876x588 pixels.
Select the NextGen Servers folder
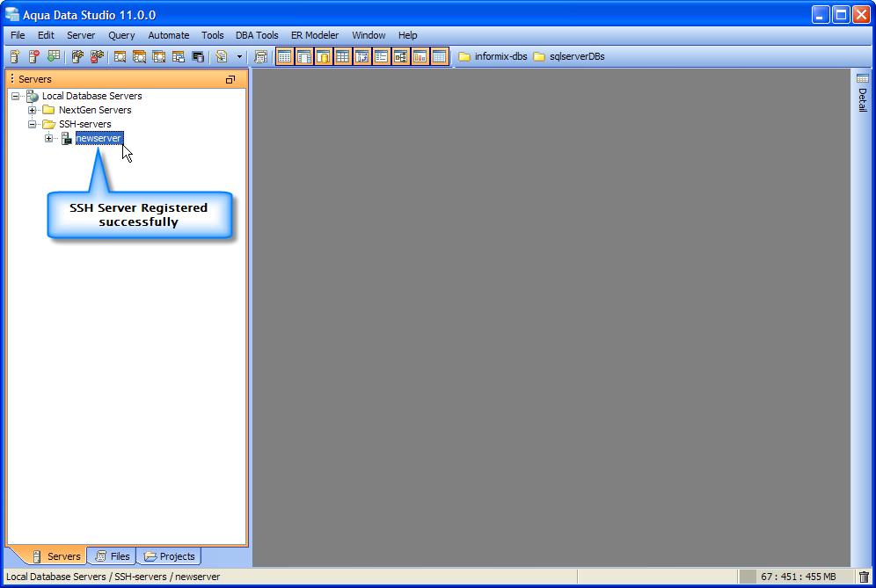coord(95,110)
